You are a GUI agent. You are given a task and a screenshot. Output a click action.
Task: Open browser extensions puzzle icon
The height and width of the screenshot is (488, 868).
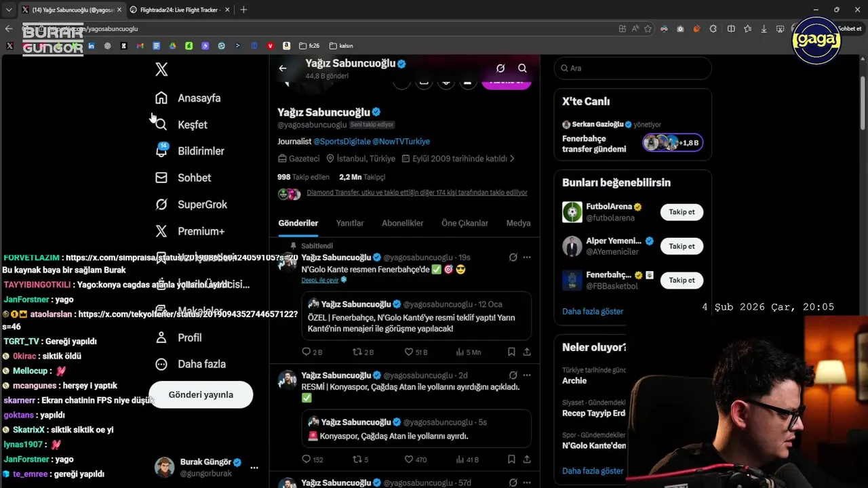pos(713,28)
